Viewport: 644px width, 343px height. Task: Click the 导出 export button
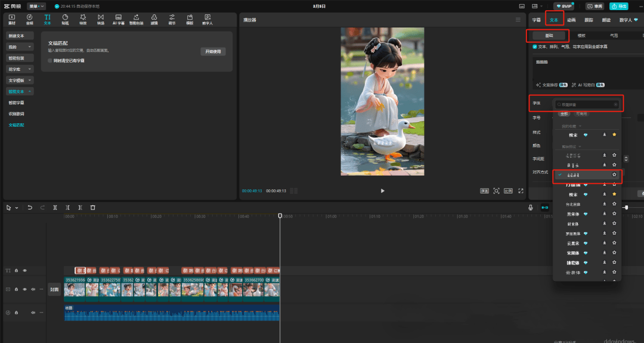tap(618, 6)
